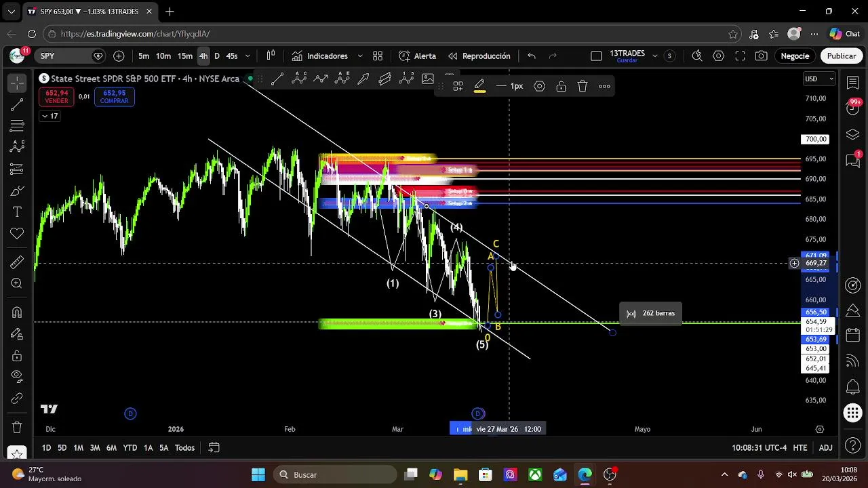This screenshot has width=868, height=488.
Task: Select the YTD date range
Action: [130, 448]
